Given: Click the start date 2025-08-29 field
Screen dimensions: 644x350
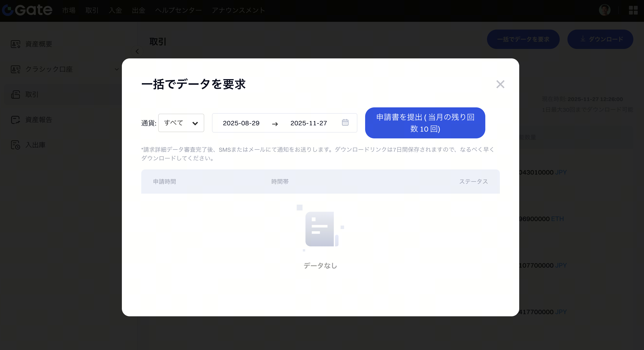Looking at the screenshot, I should coord(241,123).
